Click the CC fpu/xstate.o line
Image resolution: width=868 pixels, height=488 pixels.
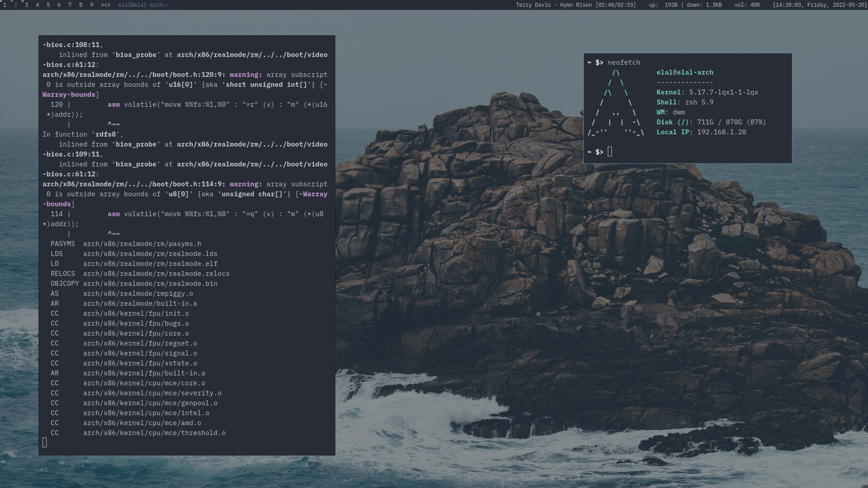(x=124, y=363)
